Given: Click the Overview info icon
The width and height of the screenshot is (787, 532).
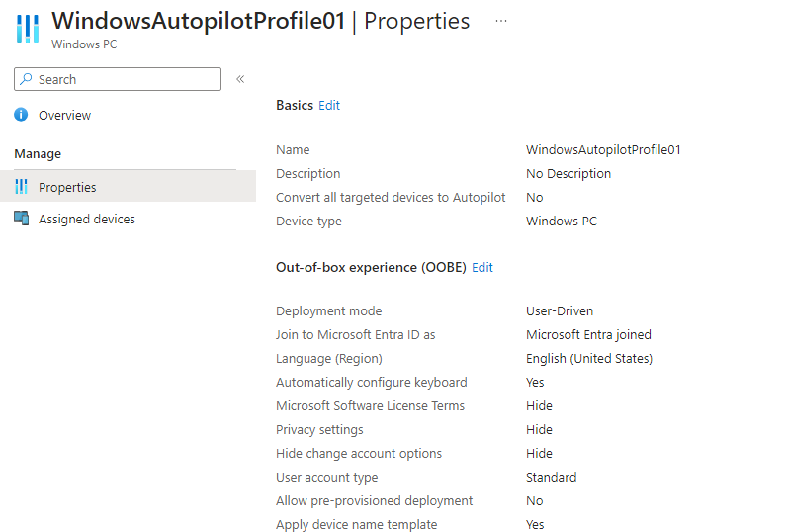Looking at the screenshot, I should [x=21, y=115].
